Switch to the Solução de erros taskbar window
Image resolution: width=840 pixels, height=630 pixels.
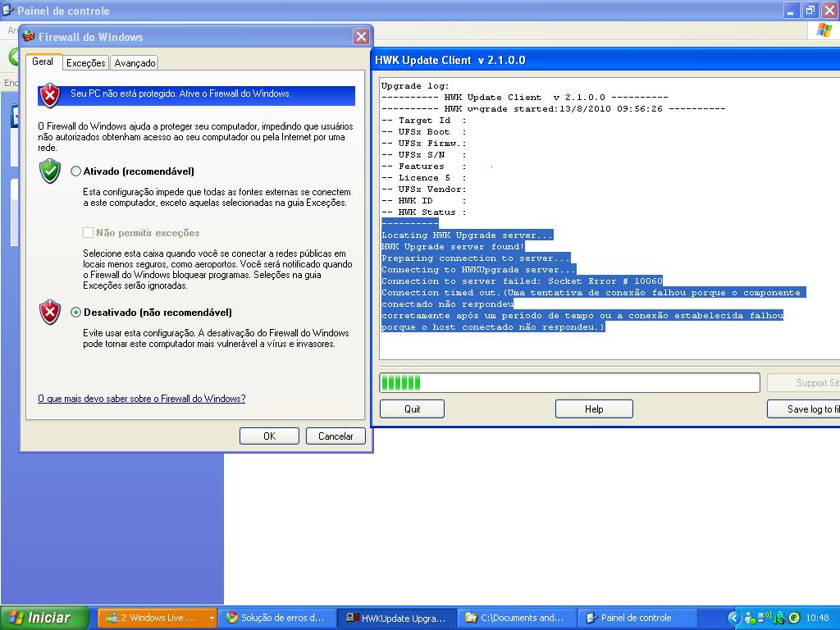tap(277, 618)
